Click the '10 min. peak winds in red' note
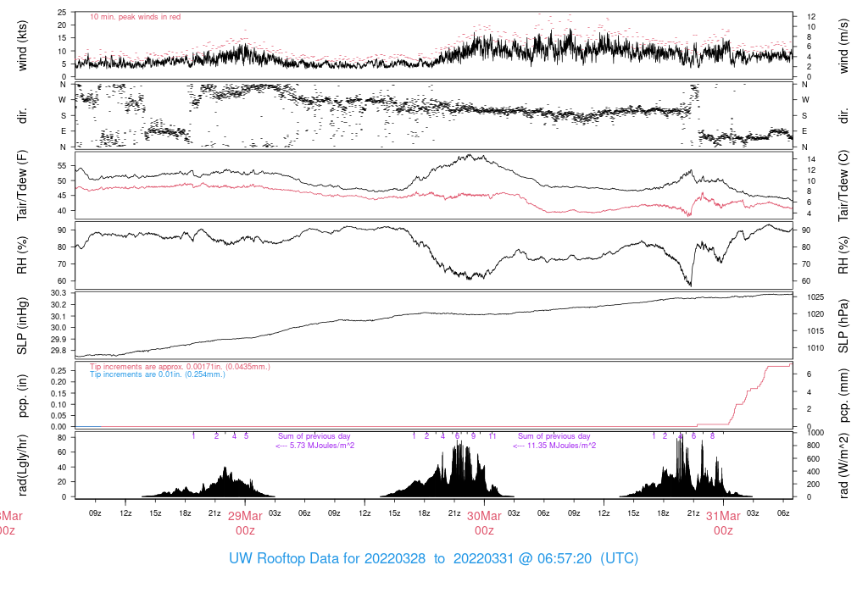 click(x=135, y=17)
